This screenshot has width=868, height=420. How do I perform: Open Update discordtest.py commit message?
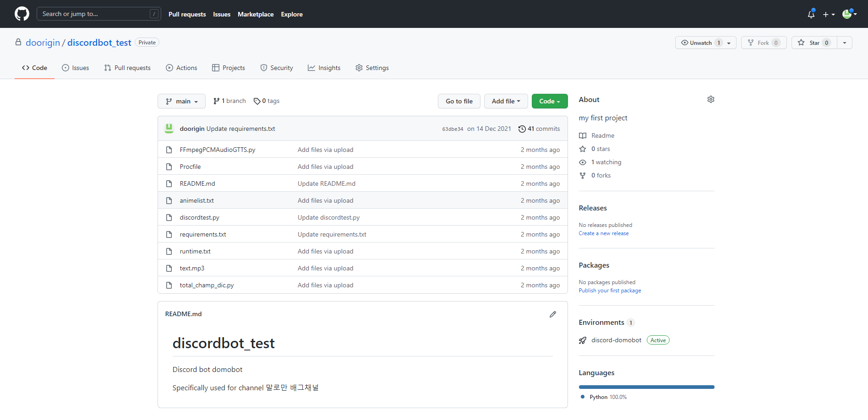(x=328, y=217)
